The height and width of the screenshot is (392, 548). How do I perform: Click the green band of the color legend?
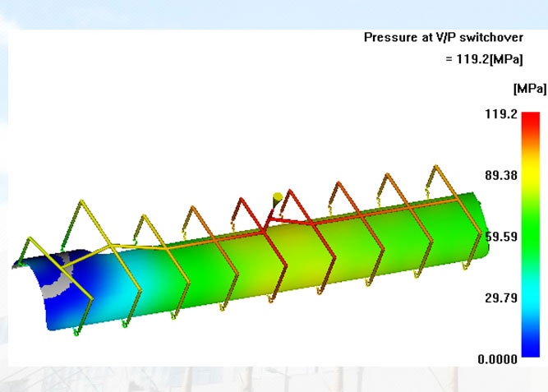(x=530, y=237)
